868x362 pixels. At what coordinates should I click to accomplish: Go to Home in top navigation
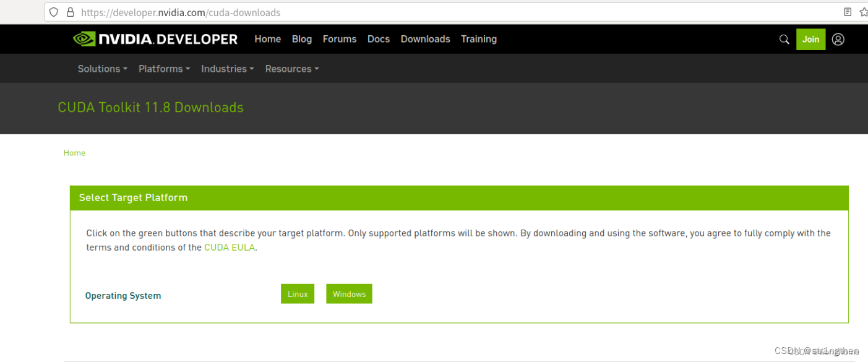pos(268,39)
